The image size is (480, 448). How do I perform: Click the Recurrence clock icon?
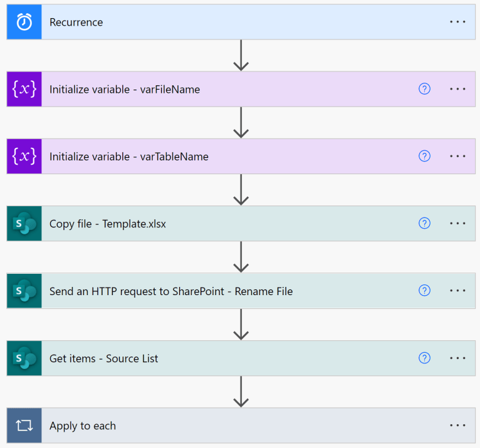click(24, 22)
